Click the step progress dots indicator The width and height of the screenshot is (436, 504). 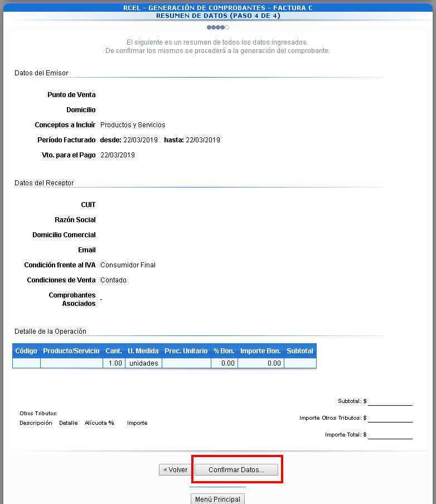point(218,27)
